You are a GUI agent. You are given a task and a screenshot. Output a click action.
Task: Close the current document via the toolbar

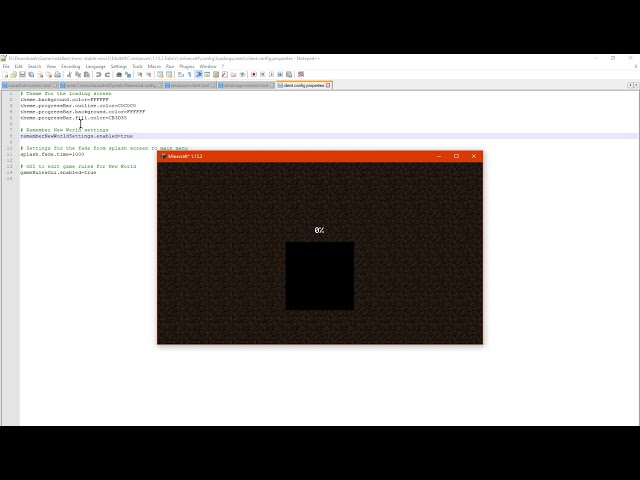pyautogui.click(x=40, y=75)
